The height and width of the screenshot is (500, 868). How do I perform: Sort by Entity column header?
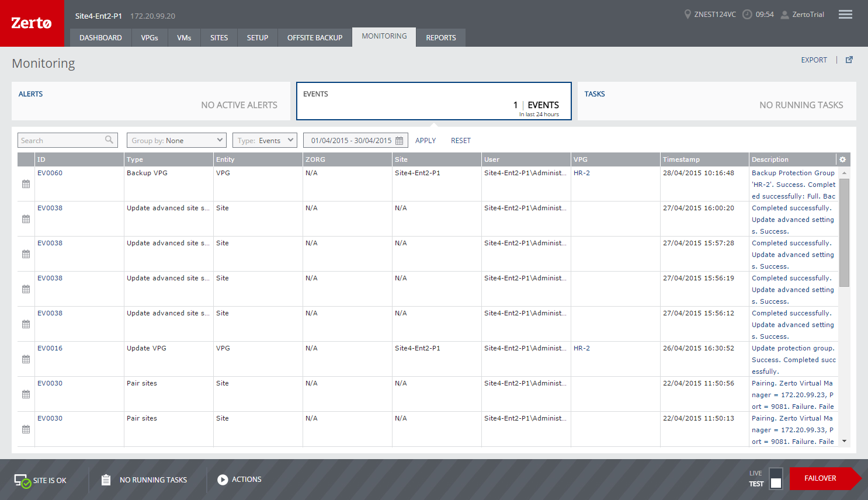coord(258,159)
